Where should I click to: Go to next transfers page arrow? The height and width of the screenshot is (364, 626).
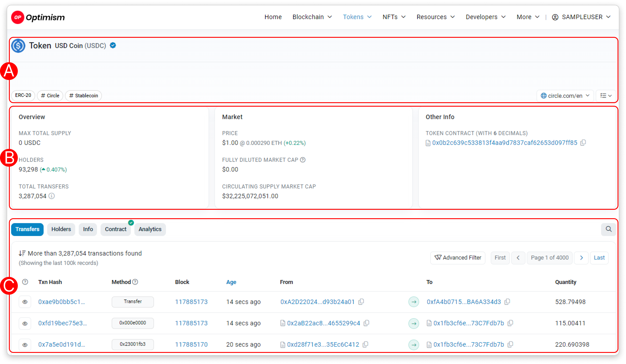click(581, 258)
